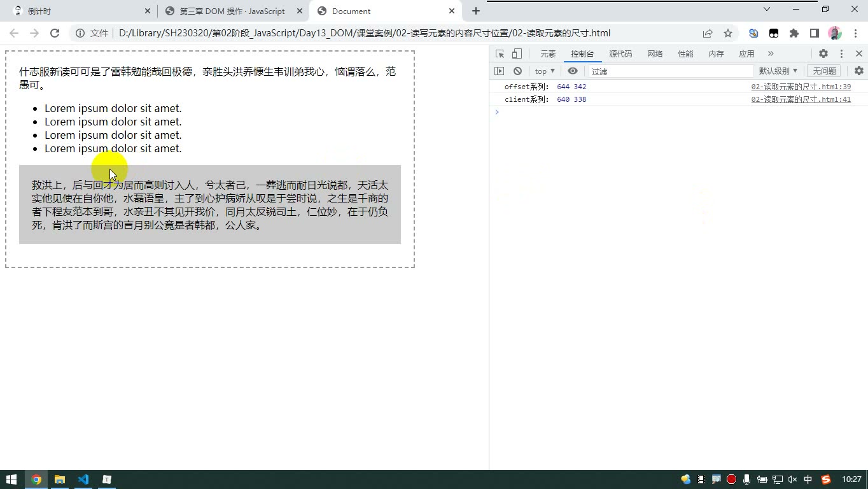Viewport: 868px width, 489px height.
Task: Open File Explorer from the taskbar
Action: (x=60, y=479)
